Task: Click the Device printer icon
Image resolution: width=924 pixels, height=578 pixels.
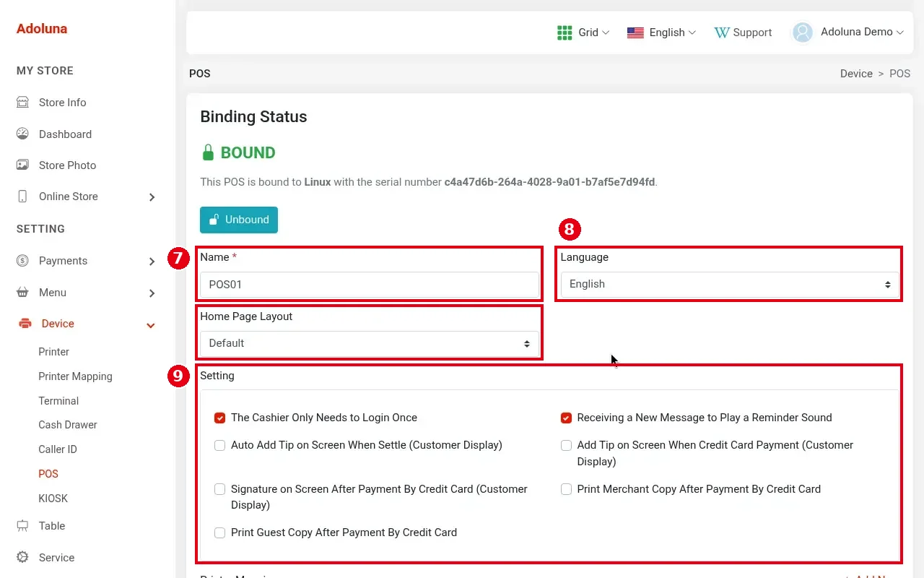Action: [x=25, y=324]
